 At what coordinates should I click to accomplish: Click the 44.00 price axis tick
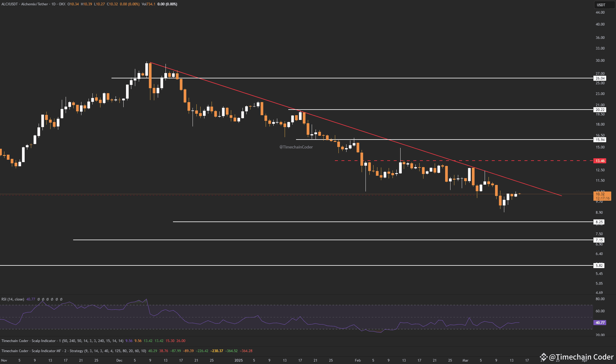point(600,12)
